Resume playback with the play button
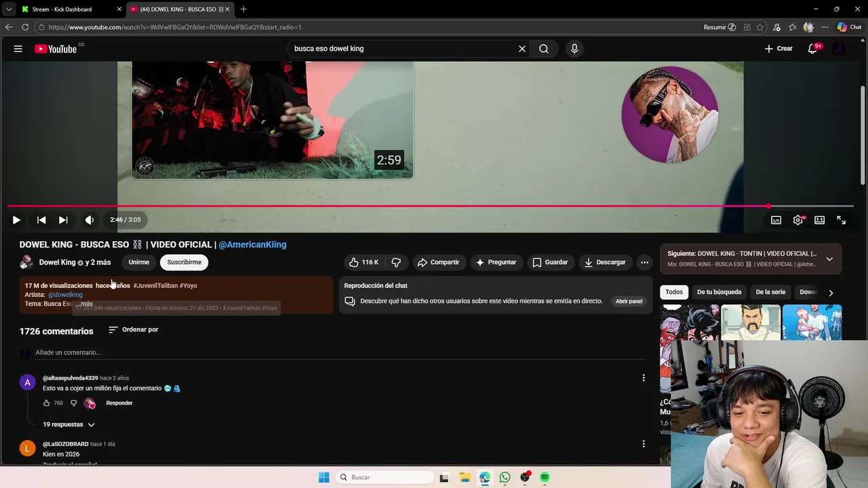Screen dimensions: 868x488 pyautogui.click(x=16, y=220)
